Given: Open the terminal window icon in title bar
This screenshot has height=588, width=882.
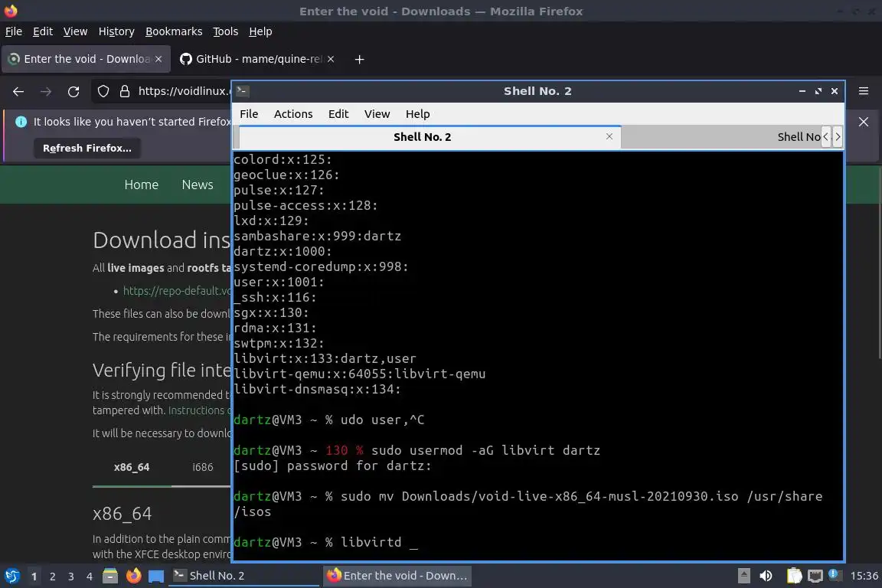Looking at the screenshot, I should 243,91.
